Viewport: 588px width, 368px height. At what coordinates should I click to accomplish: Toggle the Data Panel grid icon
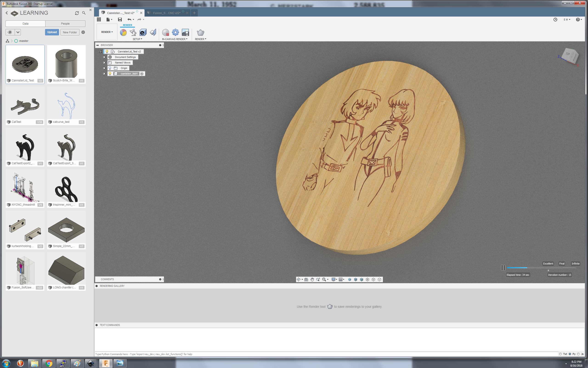pyautogui.click(x=99, y=20)
